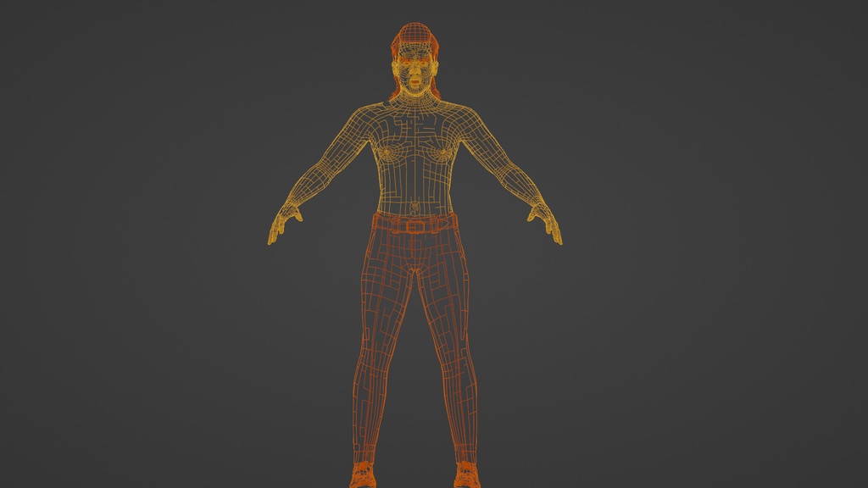Viewport: 868px width, 488px height.
Task: Select the character's right shoe mesh
Action: (x=364, y=477)
